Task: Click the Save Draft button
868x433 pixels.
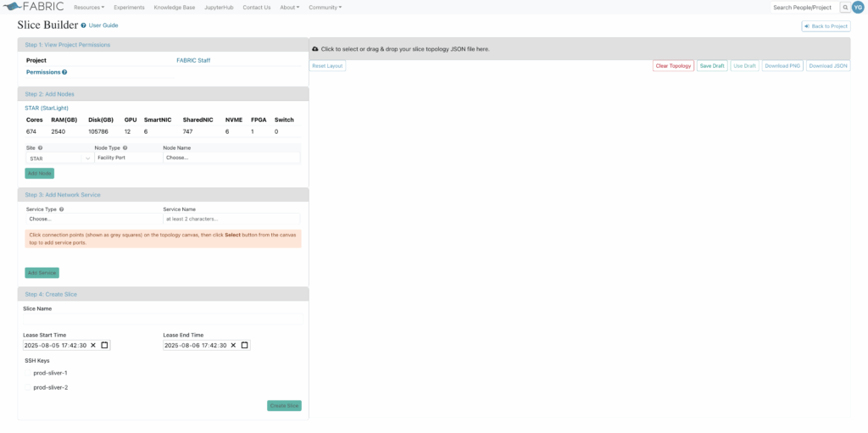Action: point(712,66)
